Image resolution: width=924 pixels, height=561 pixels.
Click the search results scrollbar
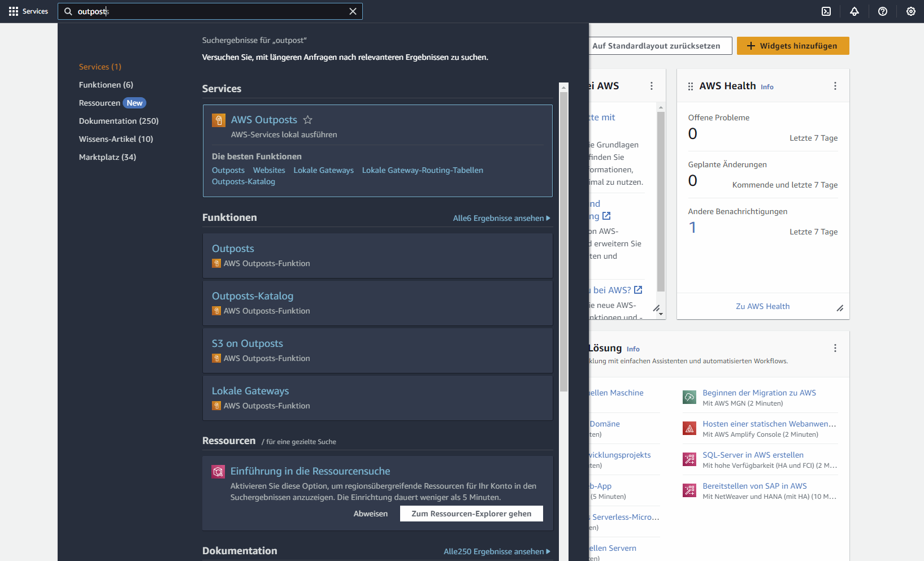click(563, 241)
